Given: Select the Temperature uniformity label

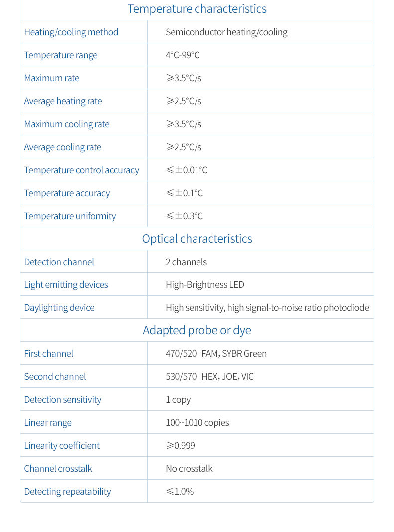Looking at the screenshot, I should (x=70, y=216).
